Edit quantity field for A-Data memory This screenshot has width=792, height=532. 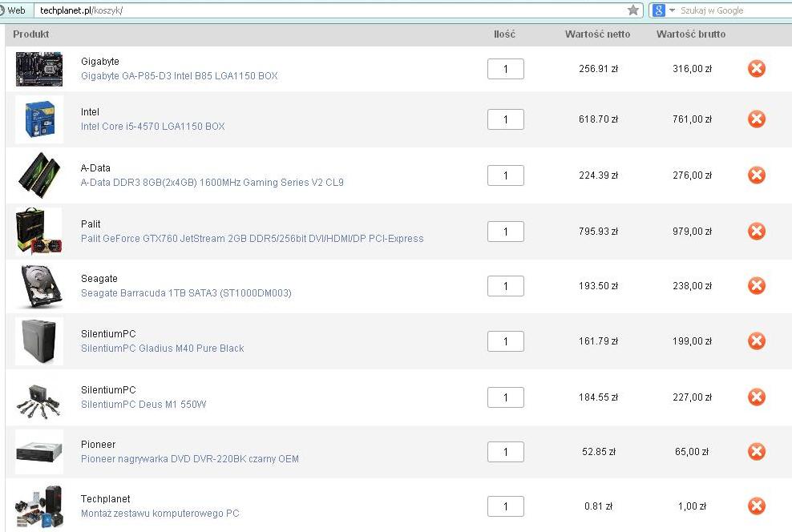point(506,175)
